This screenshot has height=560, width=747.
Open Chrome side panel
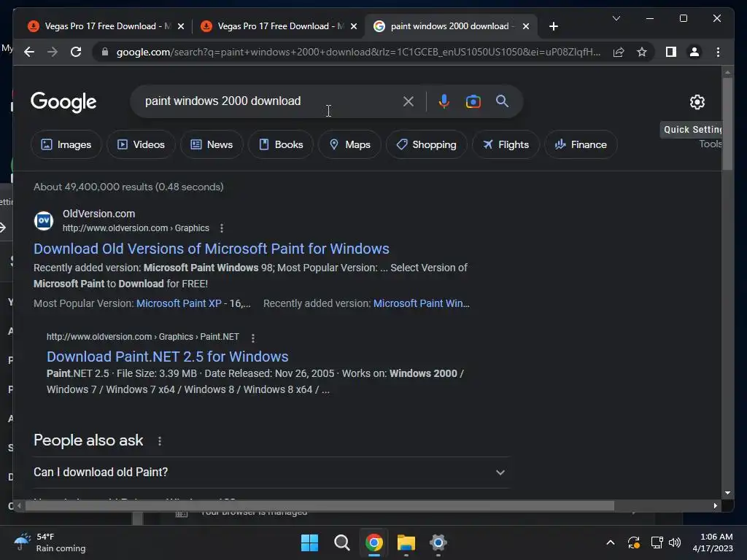coord(671,52)
